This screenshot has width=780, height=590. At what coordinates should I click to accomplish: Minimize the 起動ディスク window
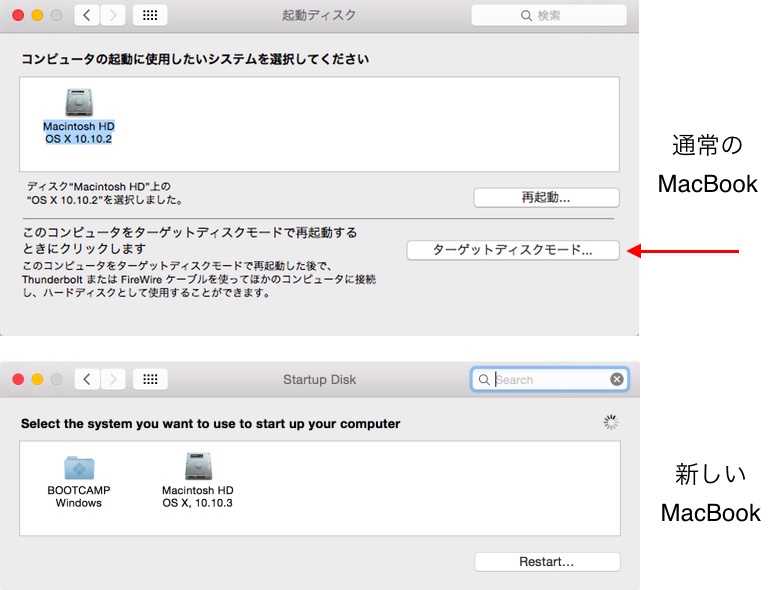(x=37, y=15)
